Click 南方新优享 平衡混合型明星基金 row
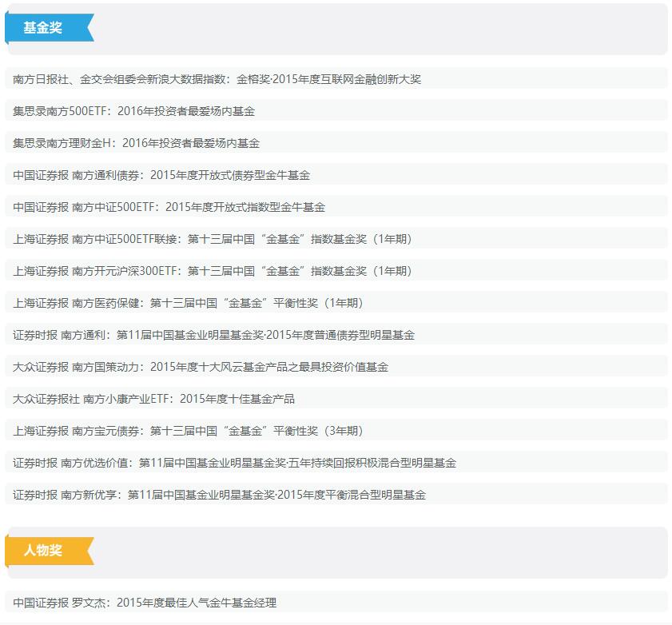This screenshot has height=625, width=672. click(x=219, y=495)
